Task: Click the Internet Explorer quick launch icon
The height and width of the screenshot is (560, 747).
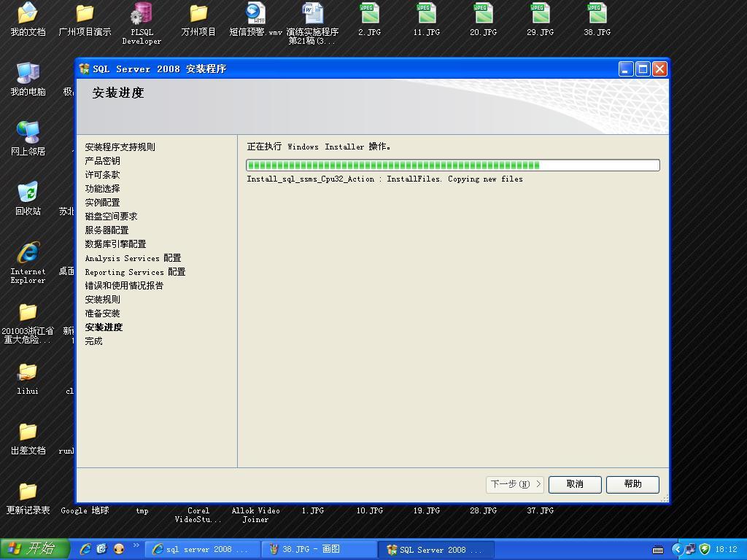Action: click(85, 549)
